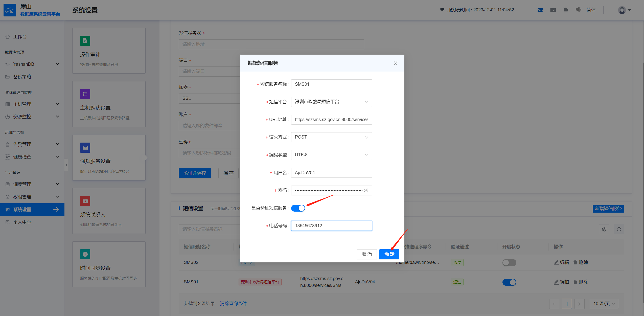
Task: Click the alarm bell icon in header
Action: (x=566, y=10)
